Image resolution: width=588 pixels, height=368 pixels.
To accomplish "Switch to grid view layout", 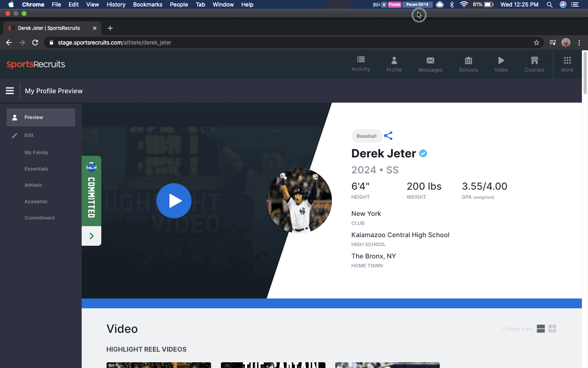I will click(x=552, y=329).
